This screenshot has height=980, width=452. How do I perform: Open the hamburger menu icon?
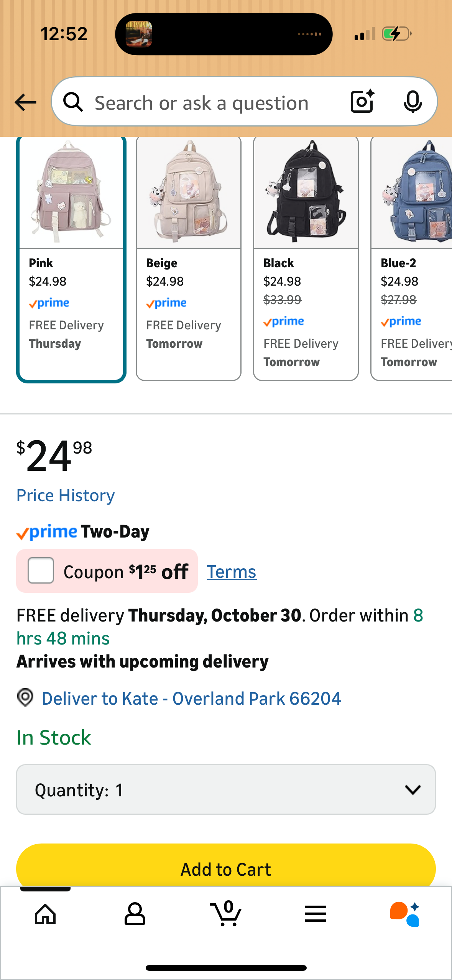(x=316, y=914)
